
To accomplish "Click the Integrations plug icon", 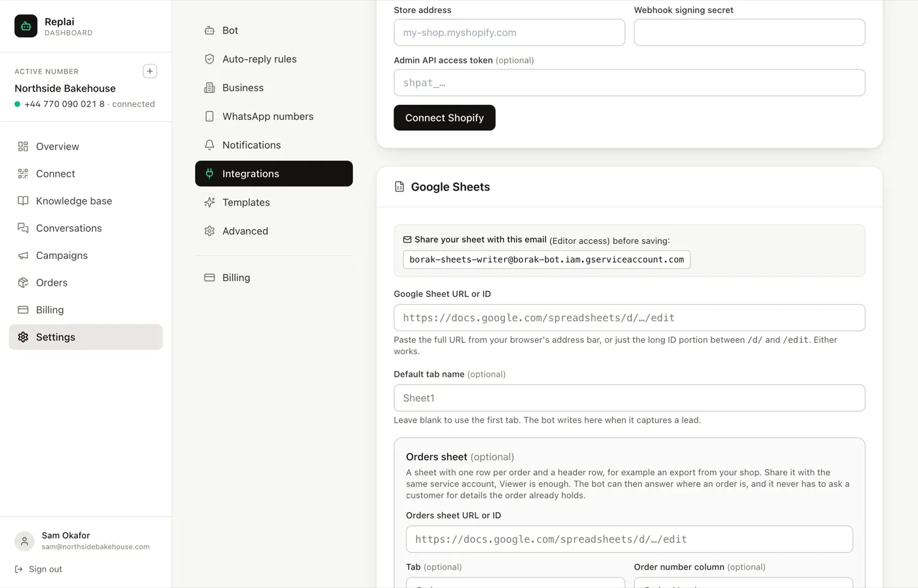I will click(x=209, y=174).
